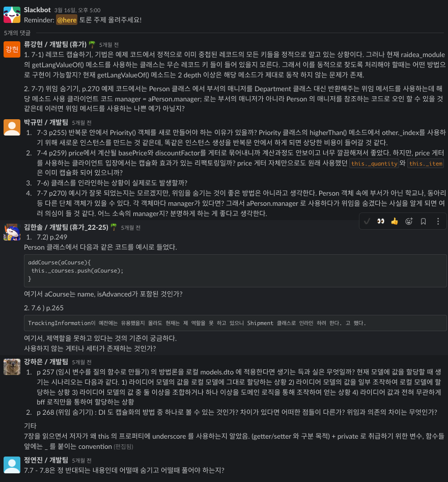The height and width of the screenshot is (482, 448).
Task: Open 강하은's quokka avatar profile
Action: click(12, 367)
